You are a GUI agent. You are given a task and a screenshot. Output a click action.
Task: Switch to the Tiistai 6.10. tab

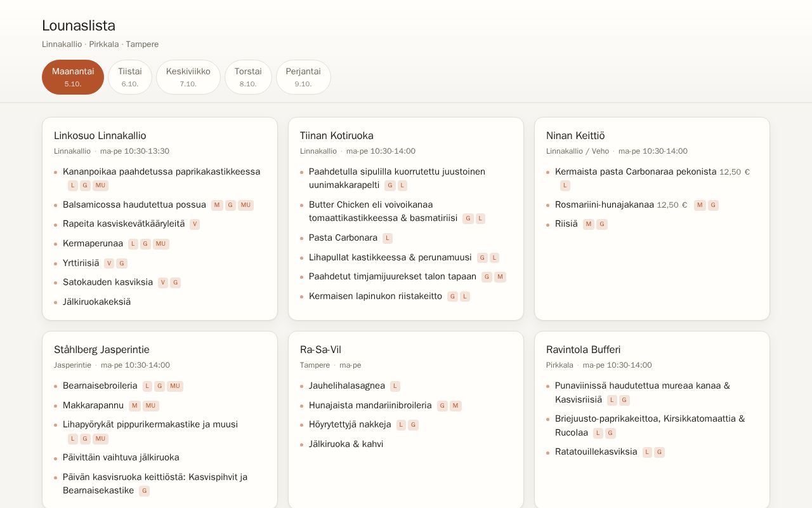[x=130, y=77]
